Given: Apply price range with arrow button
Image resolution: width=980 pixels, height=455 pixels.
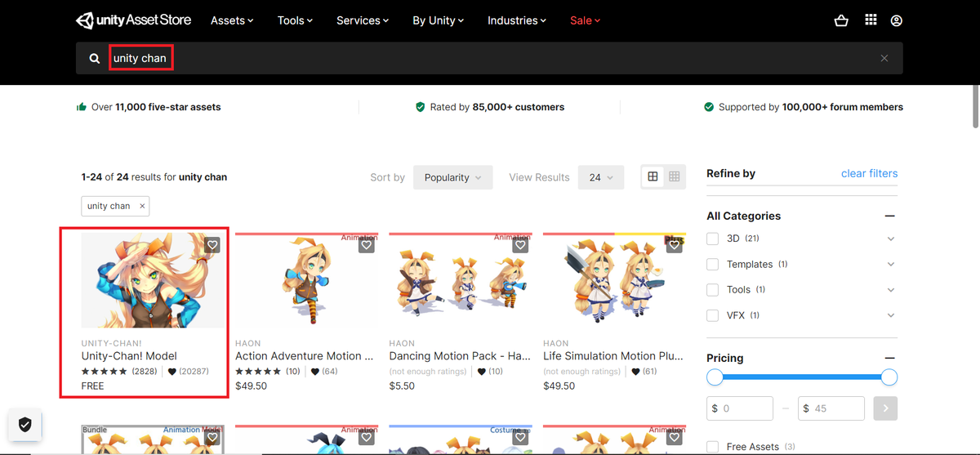Looking at the screenshot, I should click(x=885, y=408).
